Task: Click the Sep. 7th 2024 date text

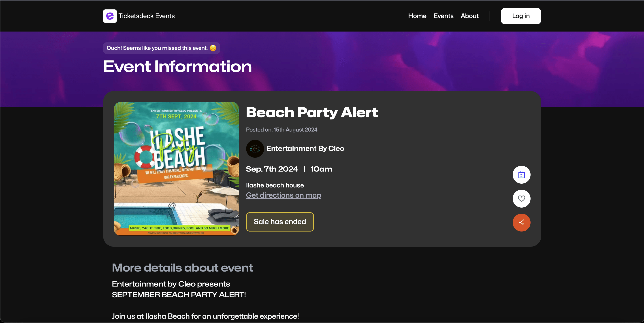Action: coord(272,169)
